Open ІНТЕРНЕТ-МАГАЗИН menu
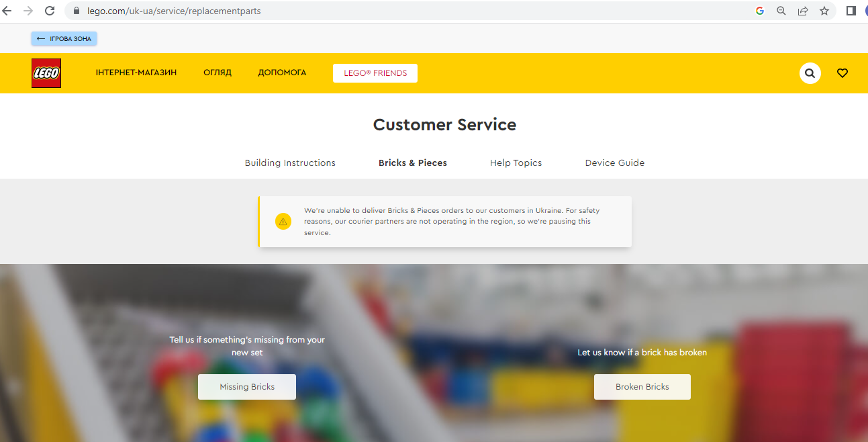The height and width of the screenshot is (442, 868). coord(136,73)
